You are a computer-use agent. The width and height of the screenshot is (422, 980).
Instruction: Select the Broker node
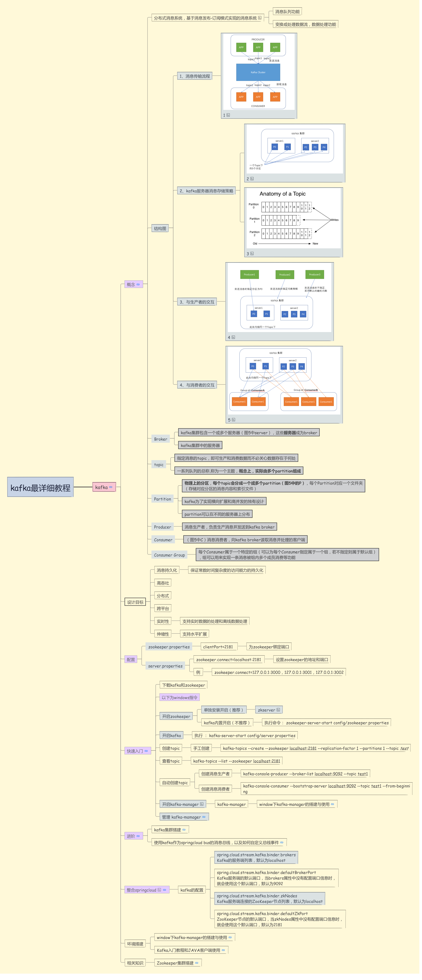[162, 442]
